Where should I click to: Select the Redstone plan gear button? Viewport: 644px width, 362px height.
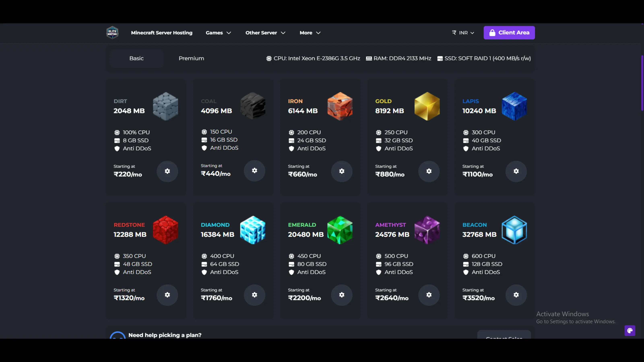167,295
